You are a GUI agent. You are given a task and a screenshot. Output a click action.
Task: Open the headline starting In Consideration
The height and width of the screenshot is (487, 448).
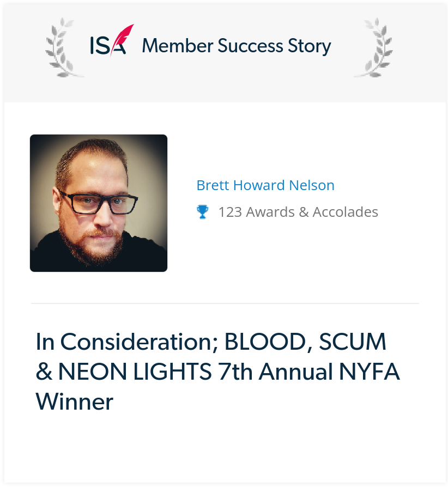(x=217, y=372)
